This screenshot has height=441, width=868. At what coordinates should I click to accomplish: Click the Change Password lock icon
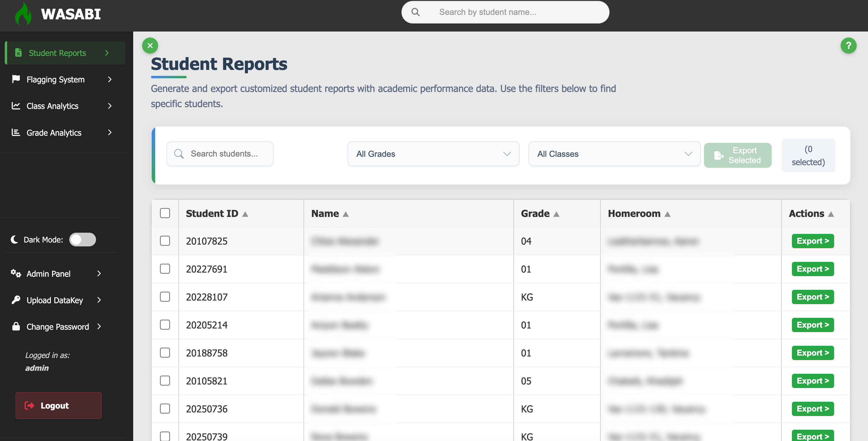pos(16,326)
